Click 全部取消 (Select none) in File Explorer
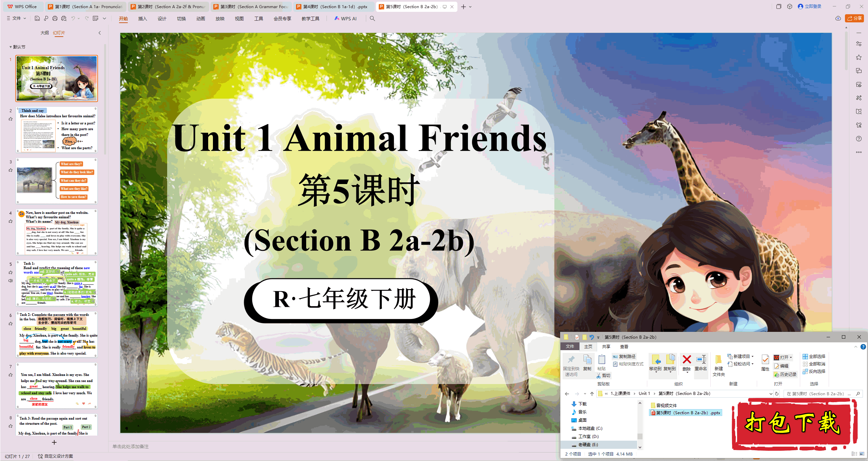868x461 pixels. coord(814,364)
